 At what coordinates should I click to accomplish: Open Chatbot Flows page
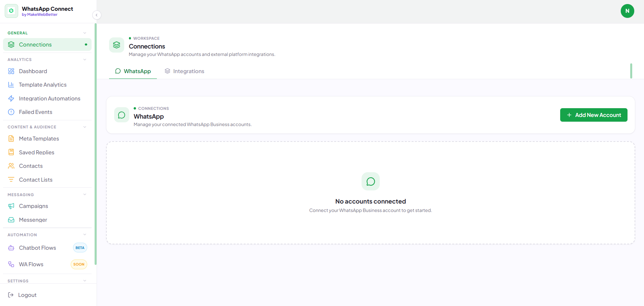pos(47,248)
